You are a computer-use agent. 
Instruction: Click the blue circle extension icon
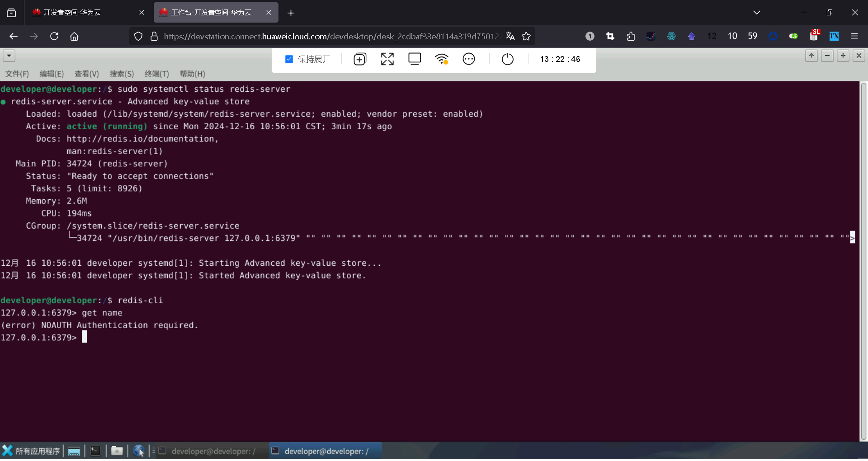773,36
